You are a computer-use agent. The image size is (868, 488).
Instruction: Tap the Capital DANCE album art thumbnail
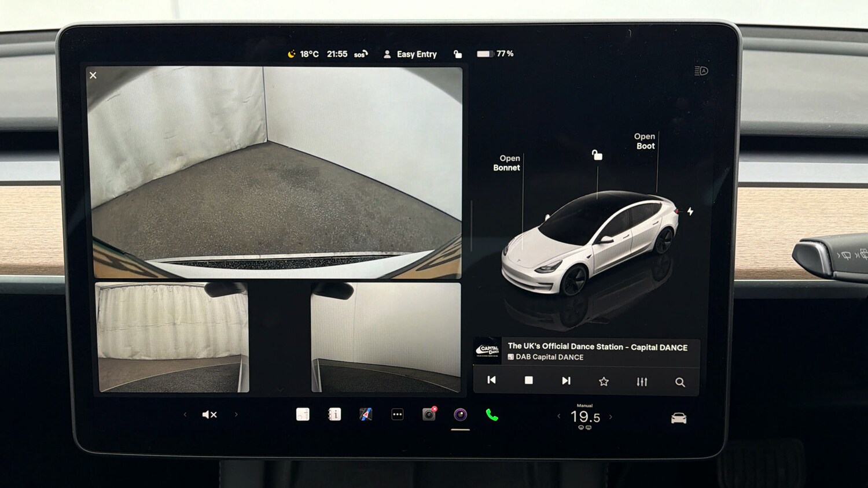tap(488, 351)
